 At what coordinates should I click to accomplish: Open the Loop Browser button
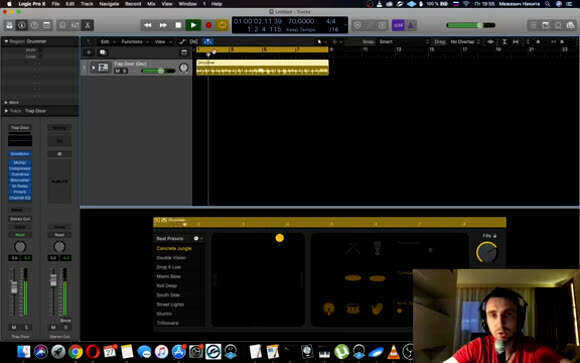558,25
